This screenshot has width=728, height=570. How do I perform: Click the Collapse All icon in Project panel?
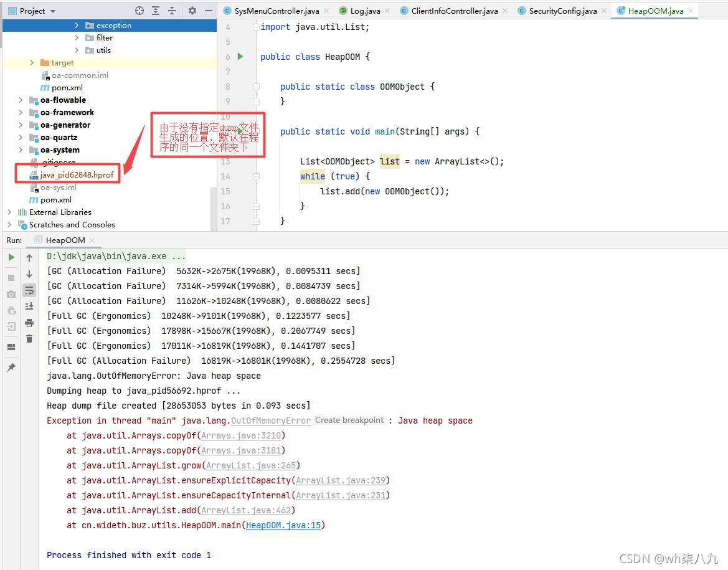click(x=172, y=10)
